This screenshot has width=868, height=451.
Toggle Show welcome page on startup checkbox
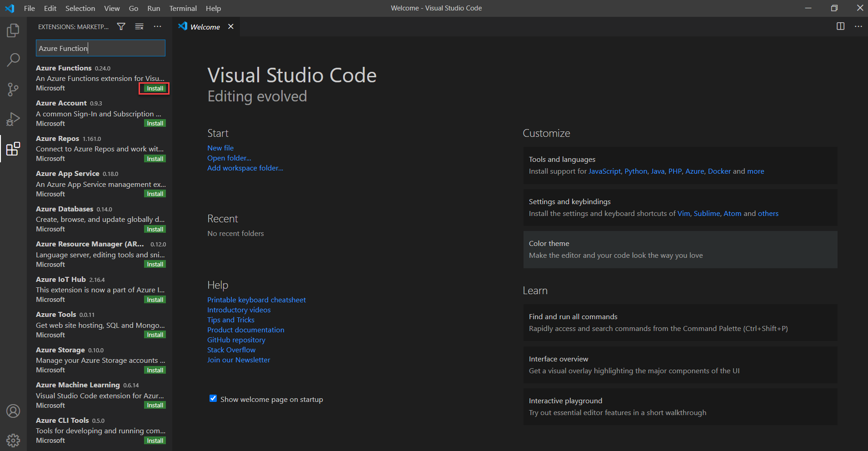click(213, 399)
